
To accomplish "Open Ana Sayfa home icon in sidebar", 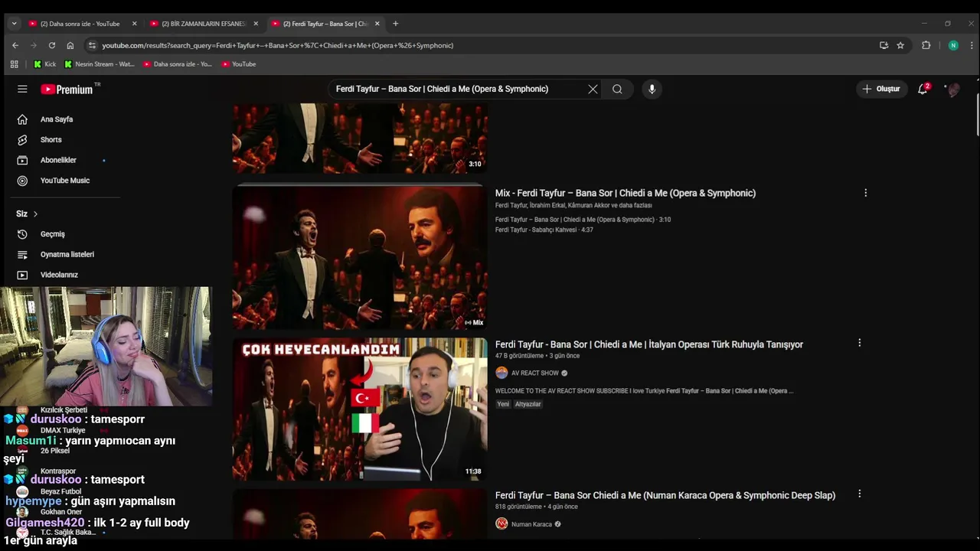I will (22, 119).
